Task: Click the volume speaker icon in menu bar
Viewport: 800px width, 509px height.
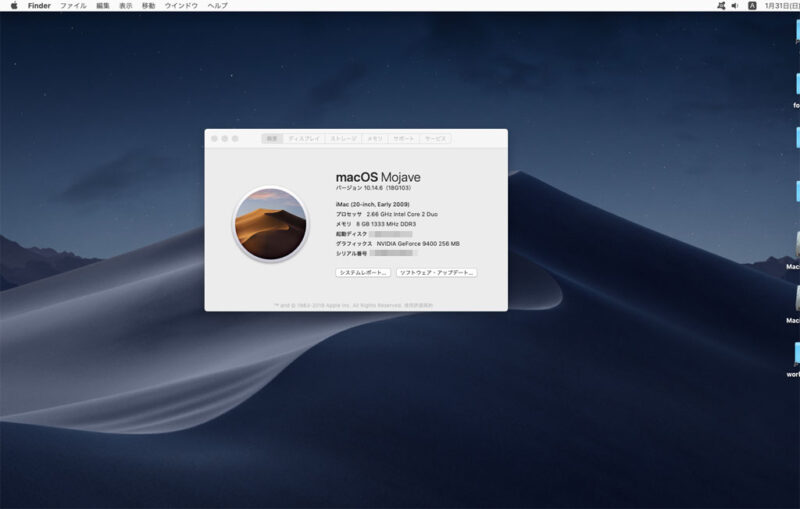Action: pos(735,6)
